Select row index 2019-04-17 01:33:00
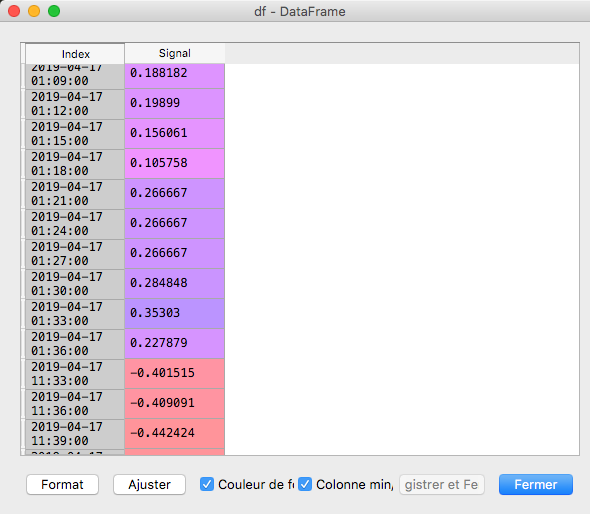The height and width of the screenshot is (514, 590). pos(75,314)
